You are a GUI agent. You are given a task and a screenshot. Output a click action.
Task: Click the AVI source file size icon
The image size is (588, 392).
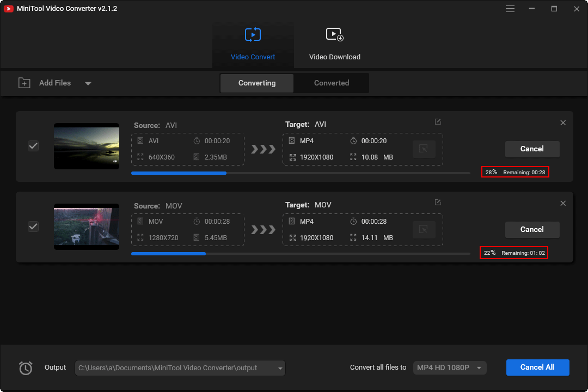197,157
